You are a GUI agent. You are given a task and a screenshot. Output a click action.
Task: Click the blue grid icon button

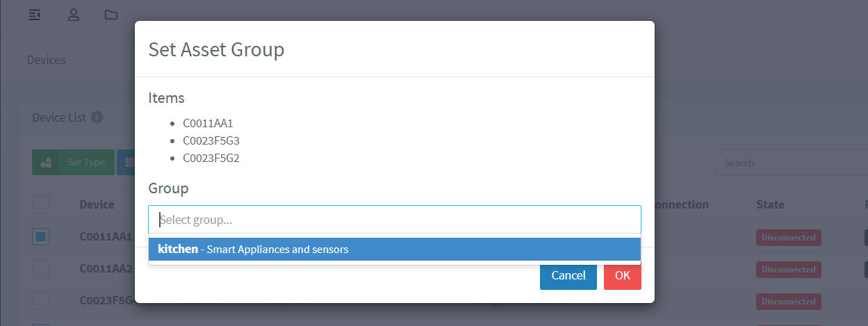[127, 163]
